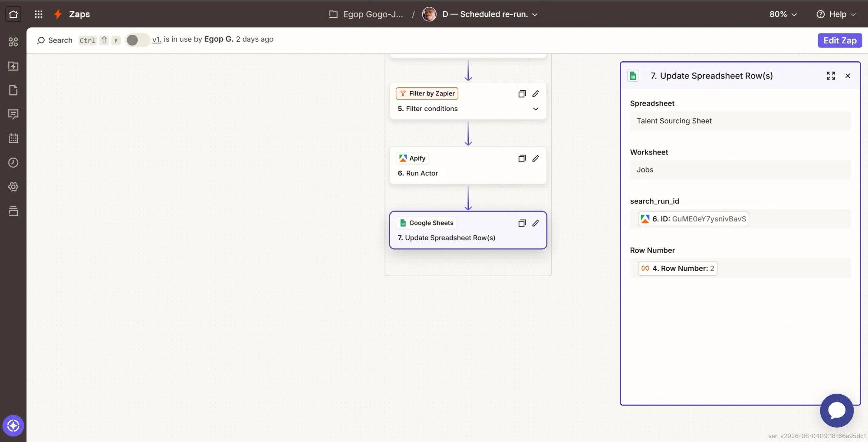Edit the Filter by Zapier step
The width and height of the screenshot is (868, 442).
tap(536, 94)
